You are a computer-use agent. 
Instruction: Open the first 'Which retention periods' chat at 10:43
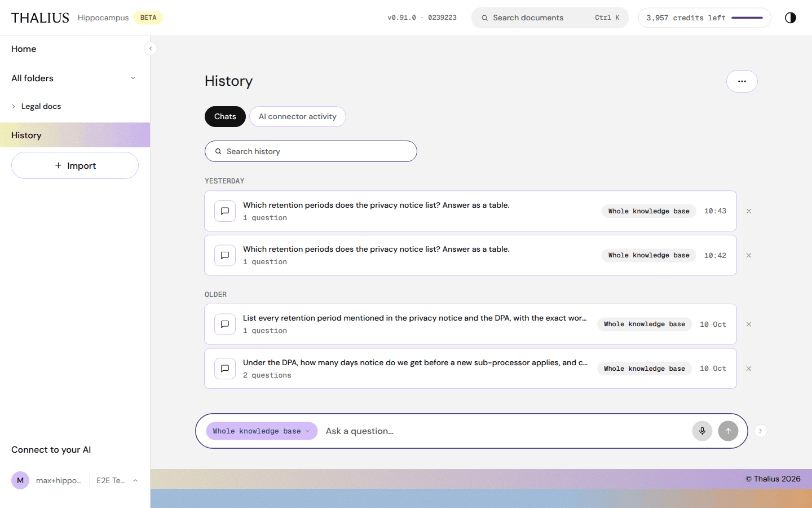coord(470,211)
